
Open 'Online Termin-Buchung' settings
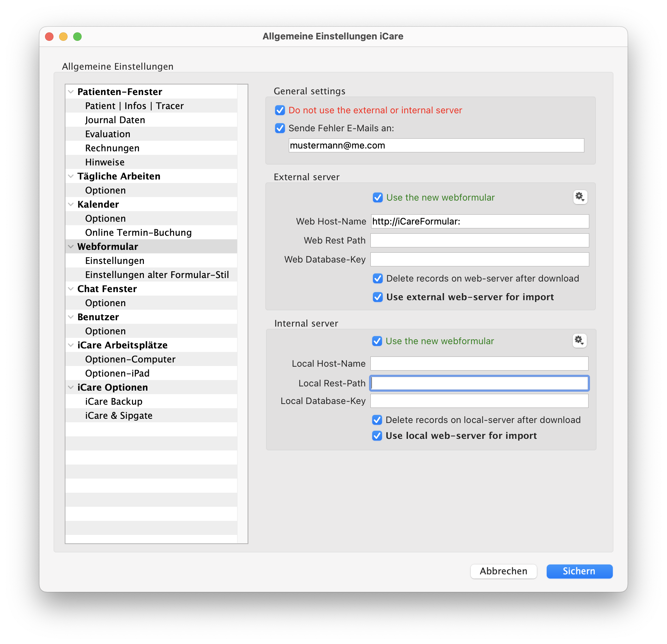(138, 233)
